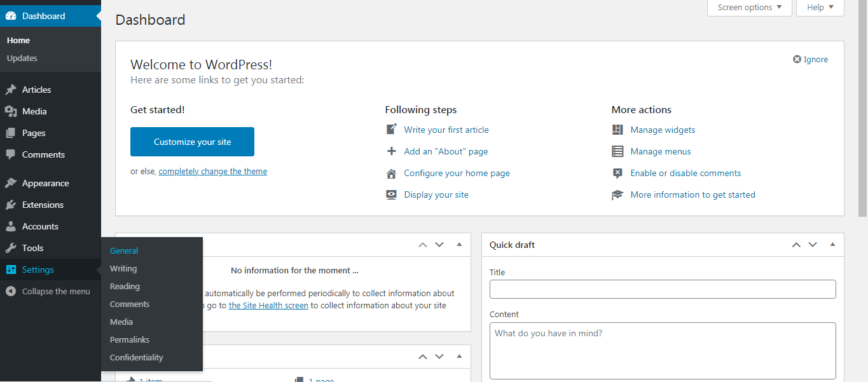Move Quick draft panel down
868x382 pixels.
pos(813,245)
